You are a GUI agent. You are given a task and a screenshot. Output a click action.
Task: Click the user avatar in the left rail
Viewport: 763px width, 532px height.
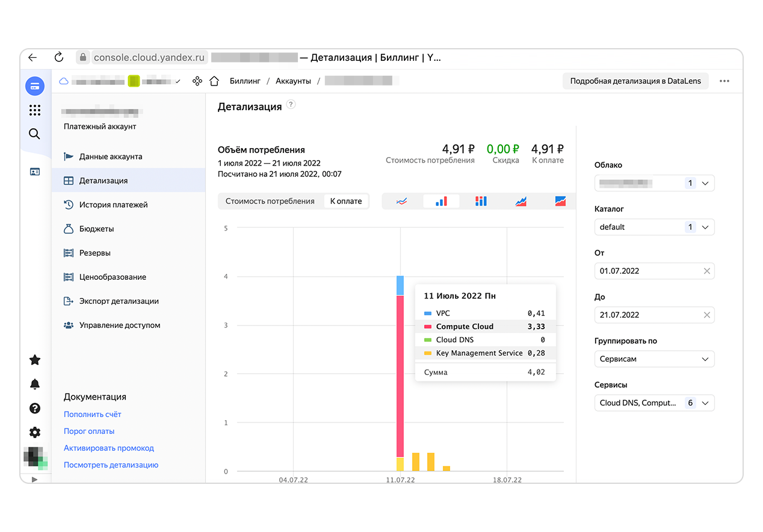[35, 459]
